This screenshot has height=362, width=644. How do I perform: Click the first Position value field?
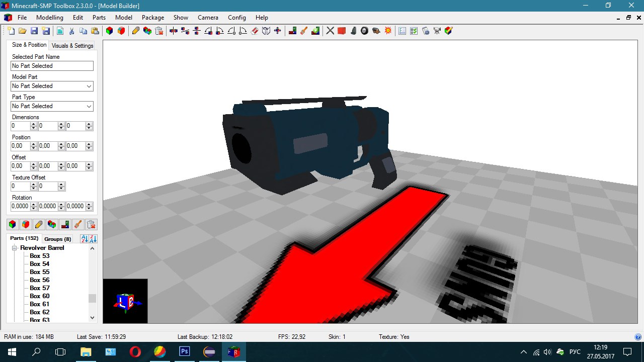[x=21, y=146]
